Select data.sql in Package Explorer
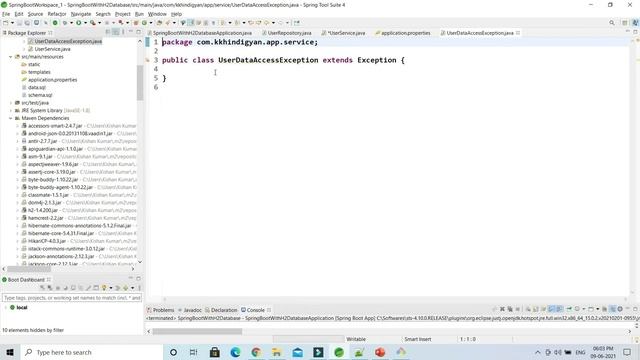The image size is (640, 360). coord(37,87)
